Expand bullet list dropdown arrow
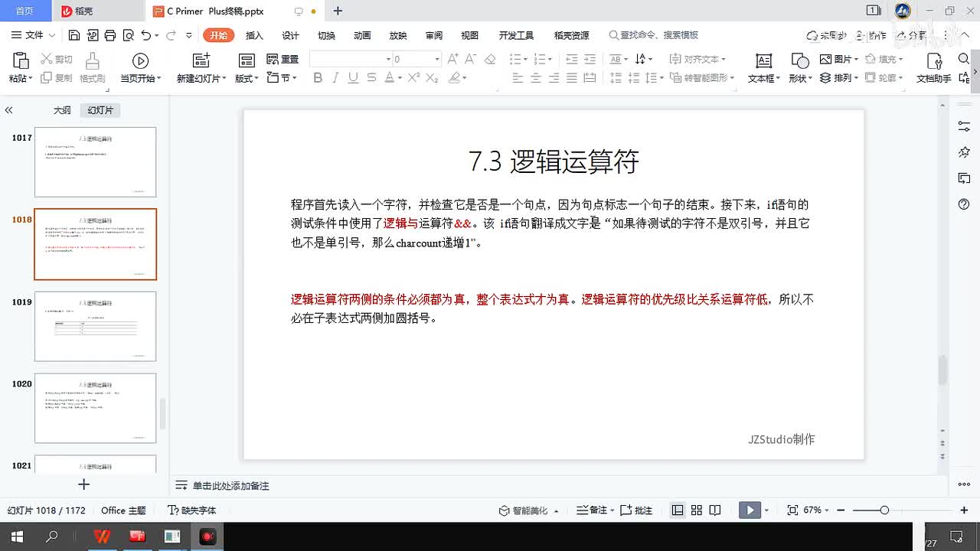 click(x=525, y=59)
